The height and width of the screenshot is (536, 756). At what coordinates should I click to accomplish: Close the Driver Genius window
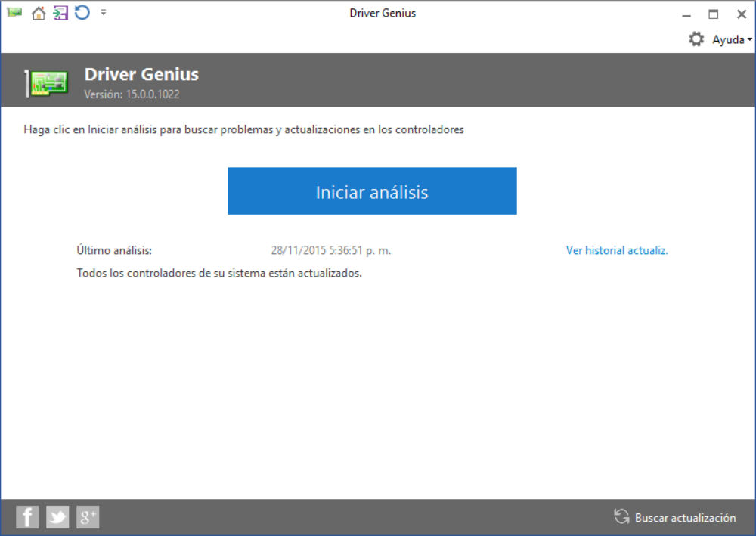tap(742, 14)
